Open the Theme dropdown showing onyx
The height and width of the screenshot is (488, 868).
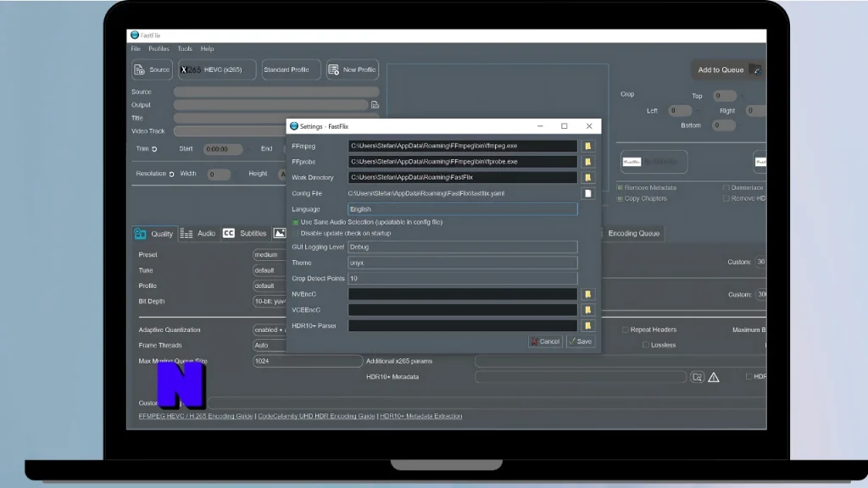462,263
